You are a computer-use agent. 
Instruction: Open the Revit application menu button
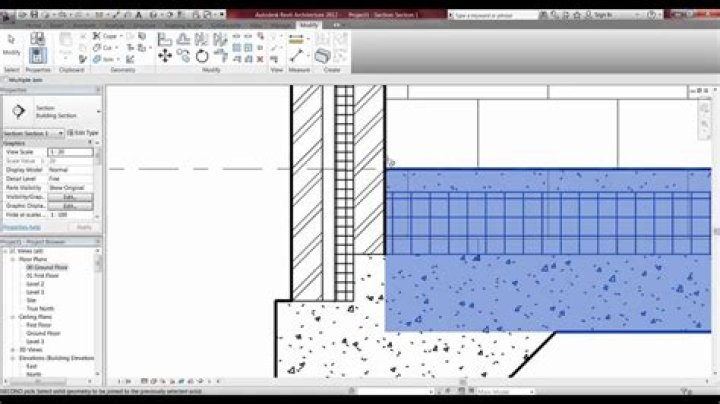pos(6,17)
